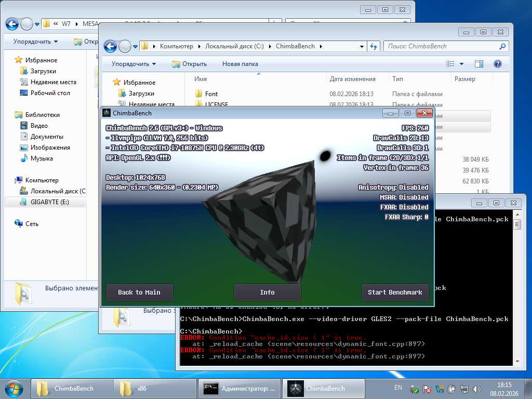
Task: Switch to ChimbaBench folder taskbar button
Action: click(72, 389)
